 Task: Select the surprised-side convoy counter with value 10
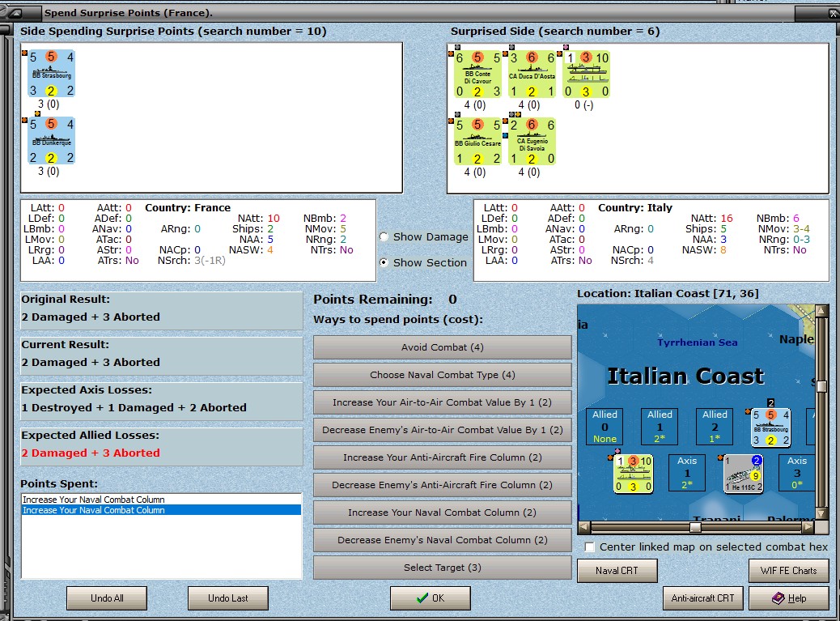(587, 74)
